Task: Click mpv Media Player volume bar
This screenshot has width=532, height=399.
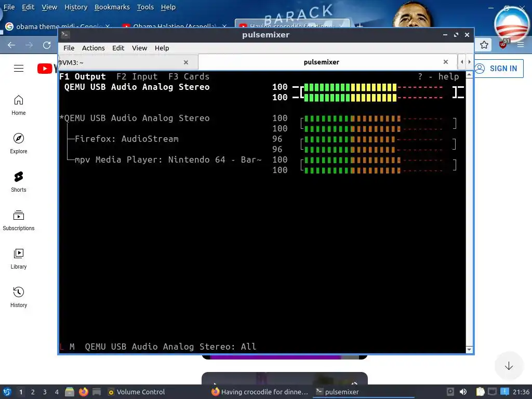Action: pos(378,165)
